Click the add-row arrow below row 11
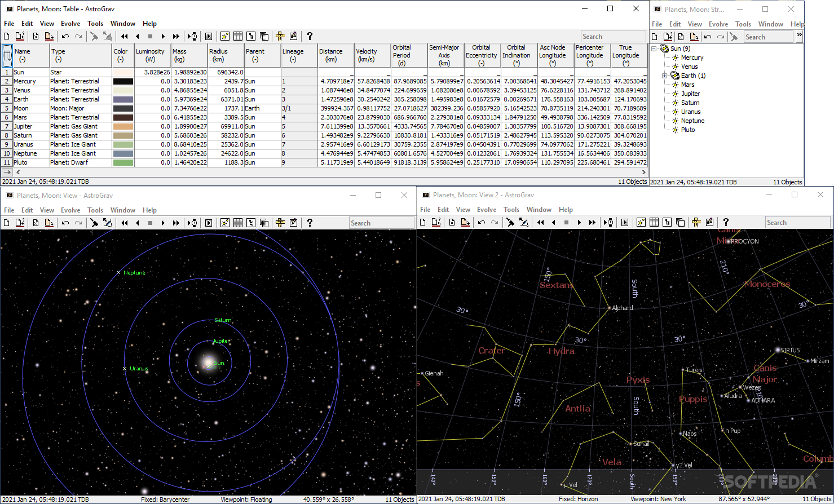The height and width of the screenshot is (504, 834). coord(7,172)
